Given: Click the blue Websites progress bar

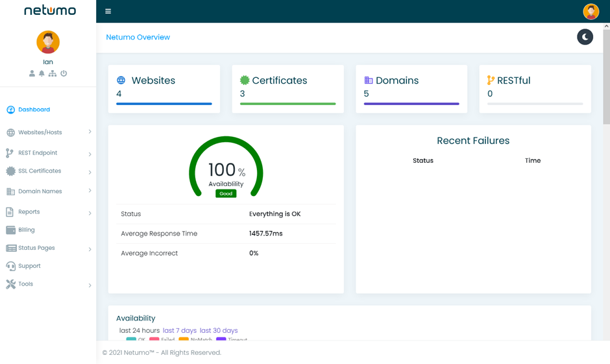Looking at the screenshot, I should [x=164, y=104].
